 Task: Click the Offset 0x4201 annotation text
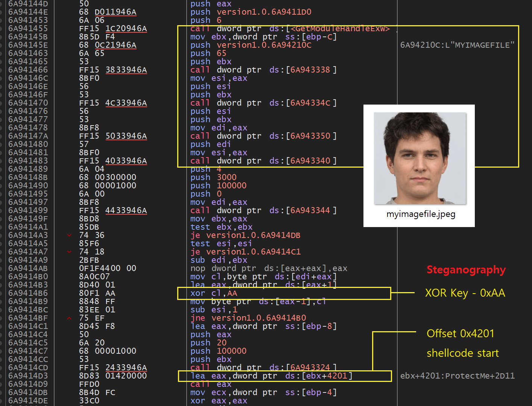[460, 333]
